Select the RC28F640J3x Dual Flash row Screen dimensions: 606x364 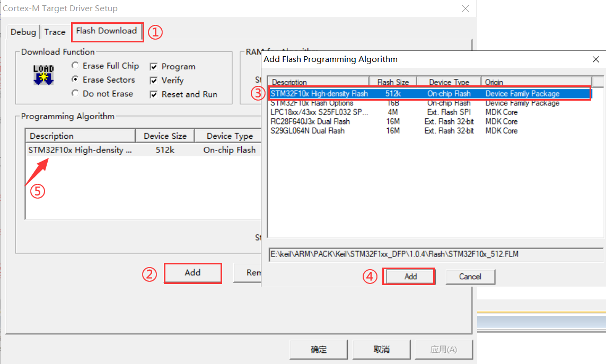(x=430, y=121)
